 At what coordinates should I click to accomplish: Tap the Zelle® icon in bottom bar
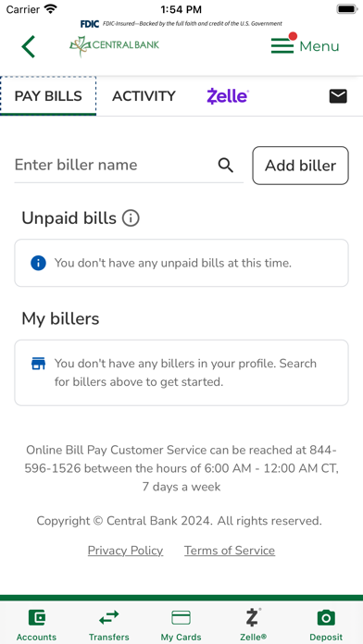[253, 617]
